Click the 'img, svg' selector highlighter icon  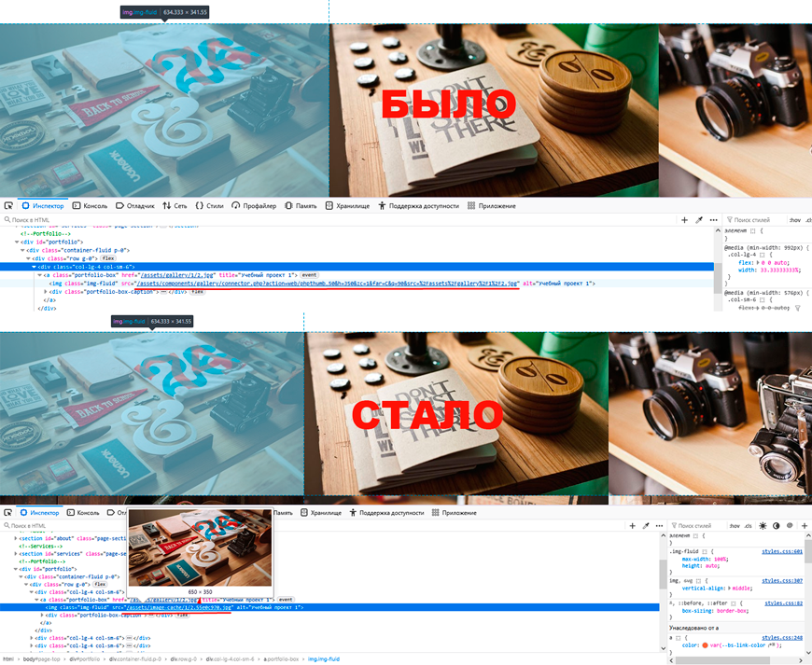point(700,581)
